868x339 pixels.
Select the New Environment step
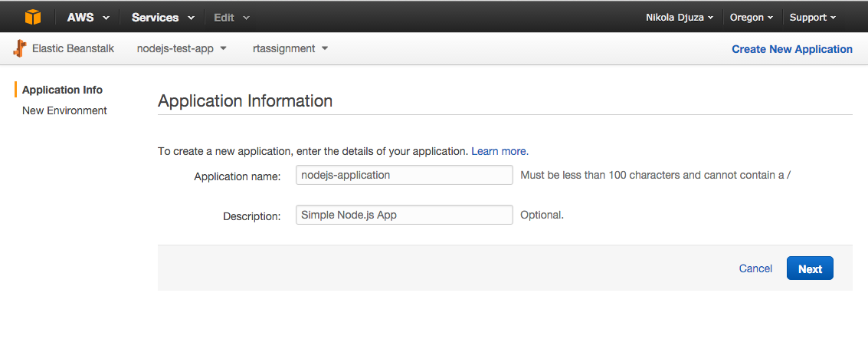64,110
